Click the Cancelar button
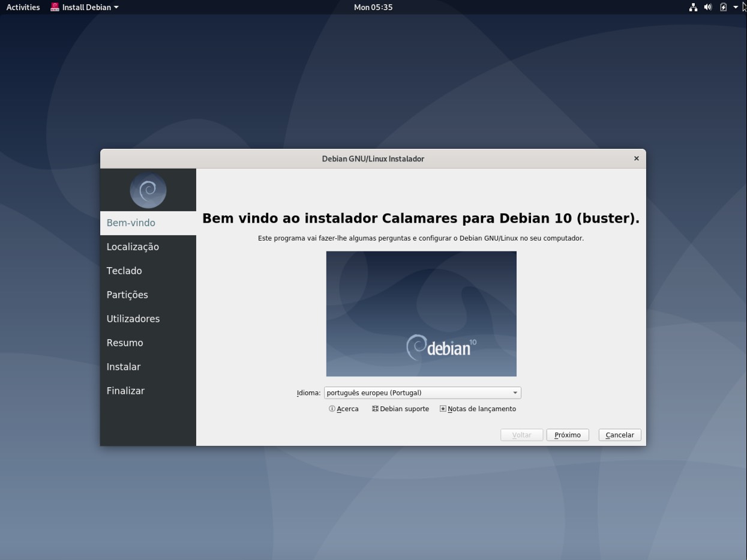Viewport: 747px width, 560px height. [619, 435]
